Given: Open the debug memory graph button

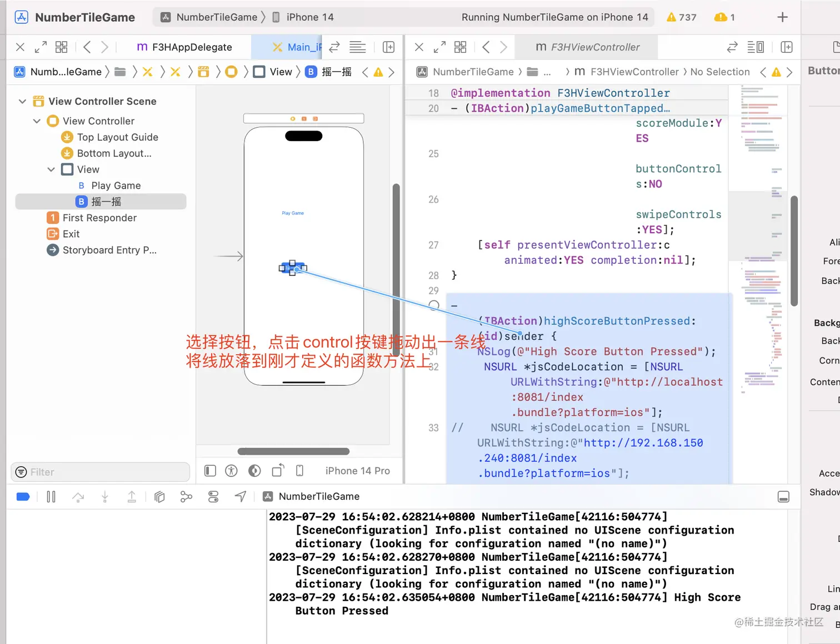Looking at the screenshot, I should click(186, 497).
